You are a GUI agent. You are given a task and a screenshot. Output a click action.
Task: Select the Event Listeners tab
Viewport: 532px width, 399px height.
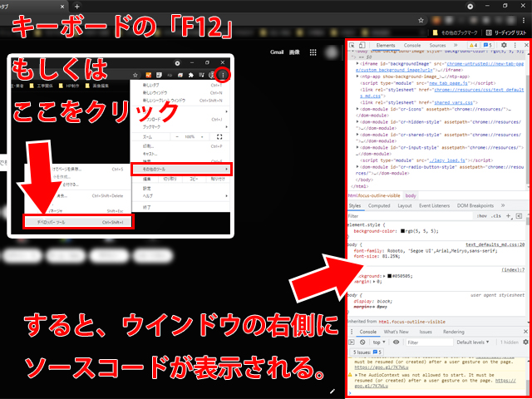(x=434, y=205)
